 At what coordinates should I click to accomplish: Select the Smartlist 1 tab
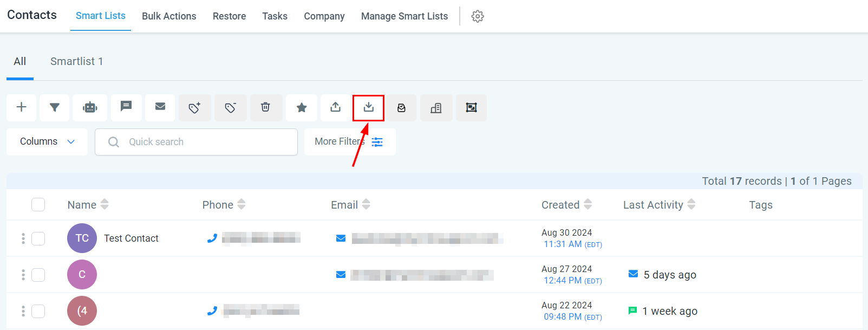click(77, 62)
